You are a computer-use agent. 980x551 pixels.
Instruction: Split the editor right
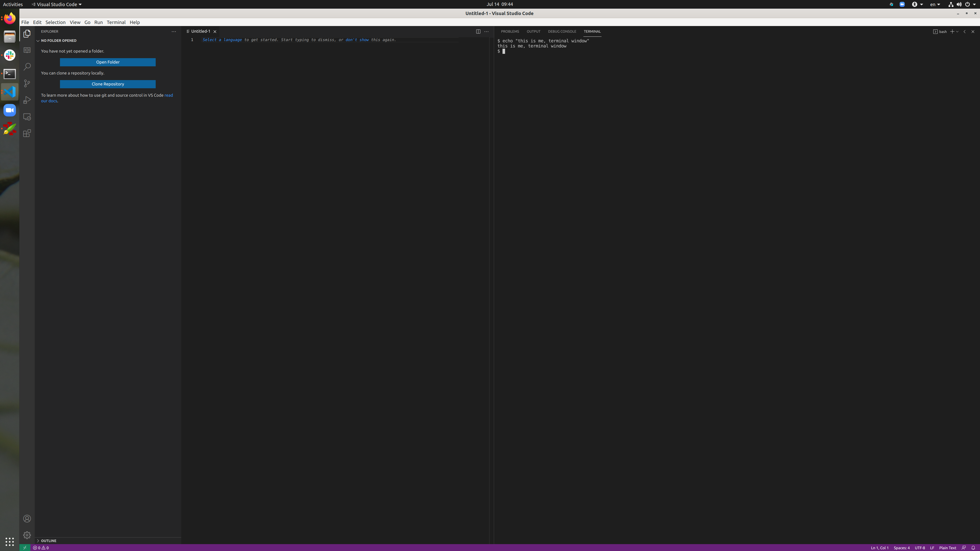click(478, 32)
